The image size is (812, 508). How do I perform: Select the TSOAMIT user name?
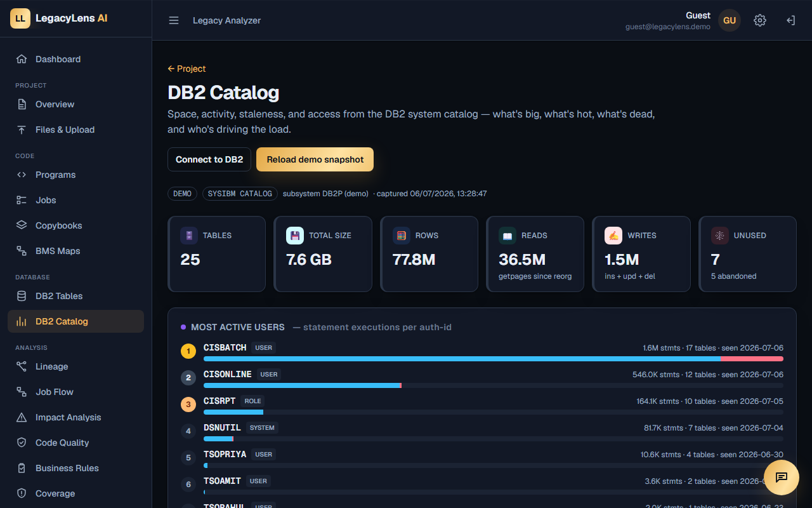[222, 481]
